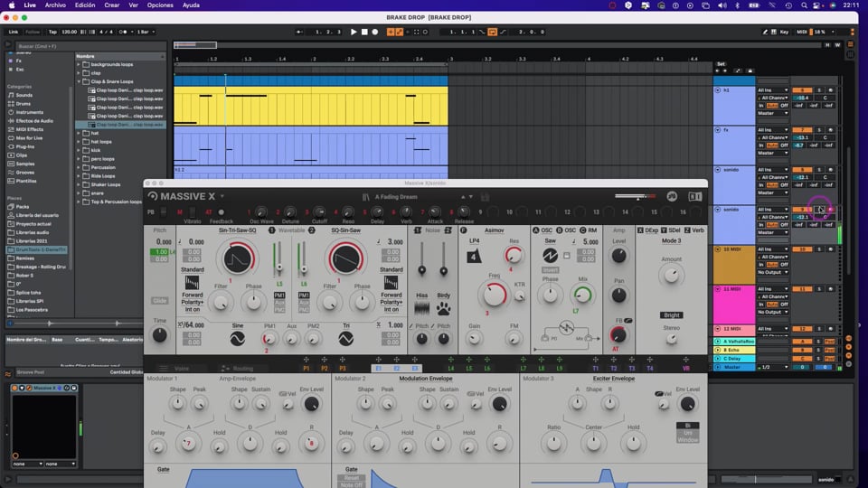Select the L4 modulator tab
The width and height of the screenshot is (868, 488).
coord(450,369)
